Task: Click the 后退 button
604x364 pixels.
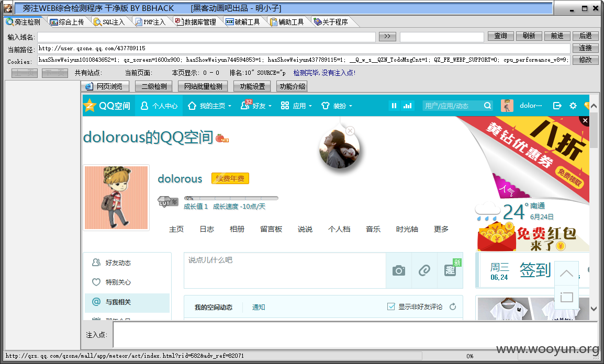Action: click(586, 36)
